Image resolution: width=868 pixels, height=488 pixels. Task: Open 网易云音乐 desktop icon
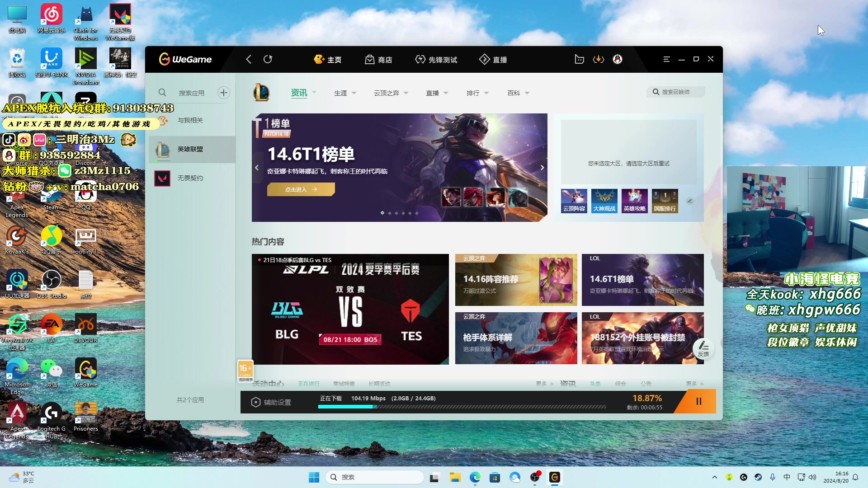coord(52,19)
